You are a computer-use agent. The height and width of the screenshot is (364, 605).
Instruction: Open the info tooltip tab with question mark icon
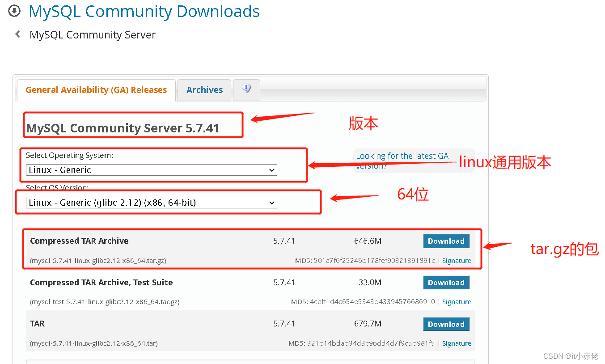pos(246,90)
